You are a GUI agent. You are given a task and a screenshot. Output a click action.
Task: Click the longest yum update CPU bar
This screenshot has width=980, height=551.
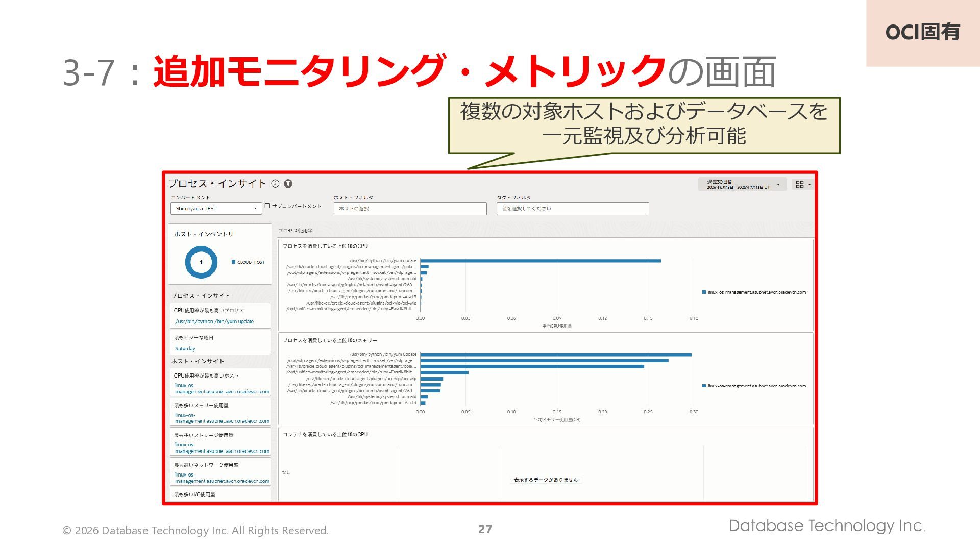(x=541, y=261)
